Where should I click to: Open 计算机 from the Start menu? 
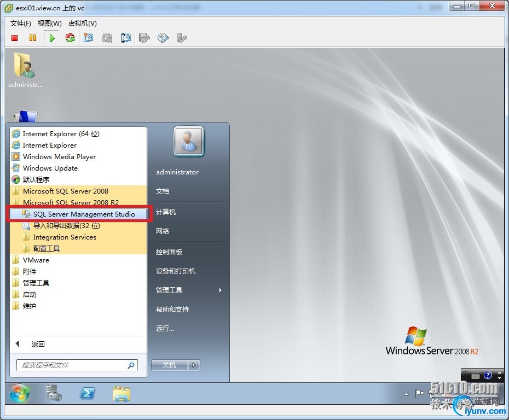click(166, 212)
